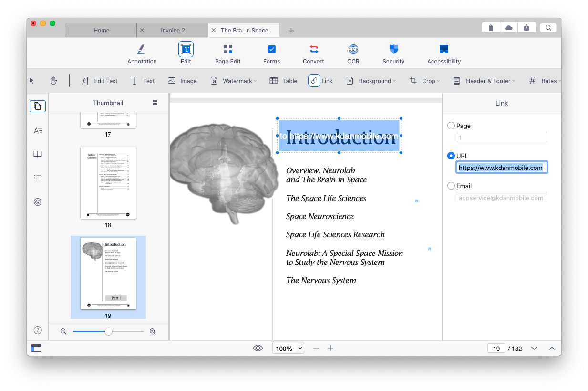Choose the Edit Text tool

[x=99, y=81]
